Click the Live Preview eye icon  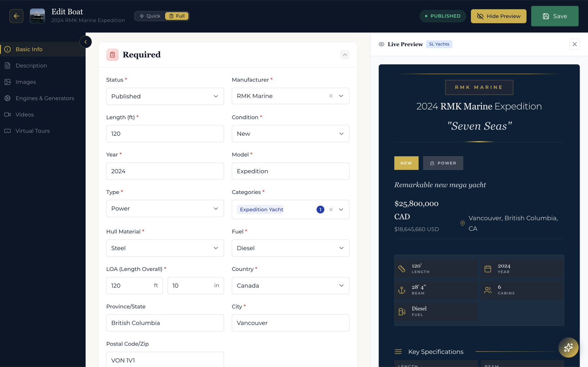381,44
